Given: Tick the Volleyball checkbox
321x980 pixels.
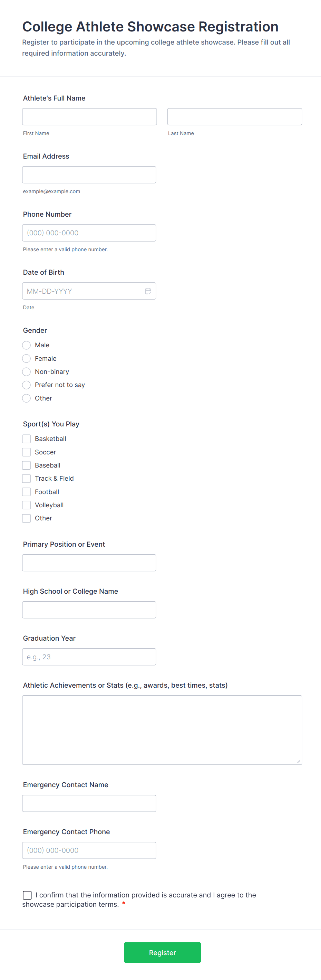Looking at the screenshot, I should pyautogui.click(x=26, y=505).
